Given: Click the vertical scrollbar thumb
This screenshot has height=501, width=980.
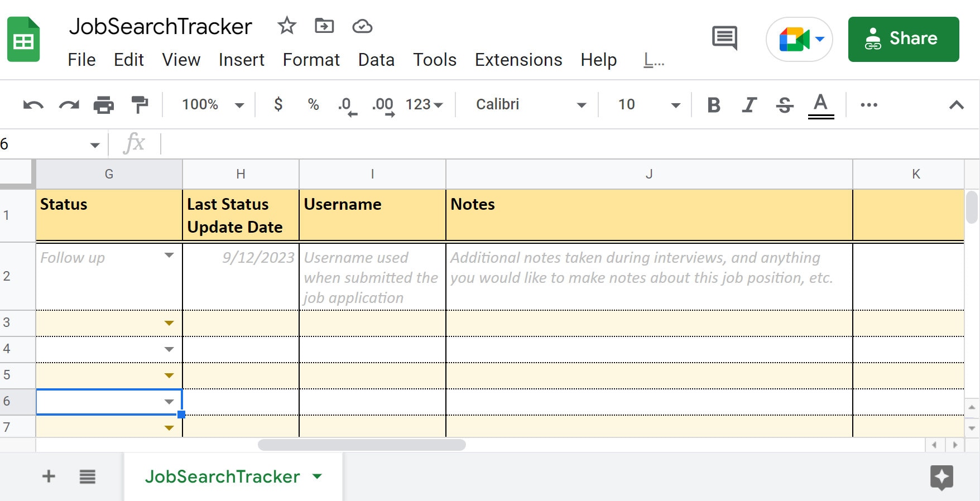Looking at the screenshot, I should tap(972, 207).
